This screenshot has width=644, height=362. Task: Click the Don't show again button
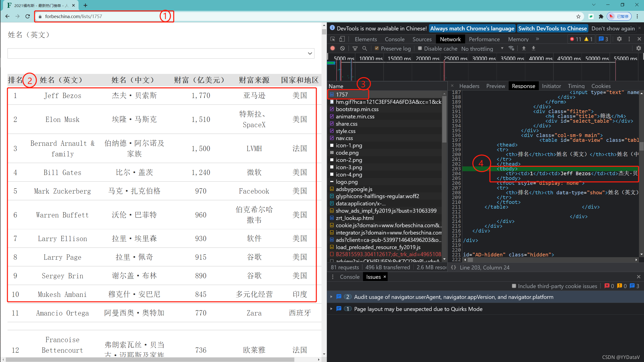tap(613, 28)
